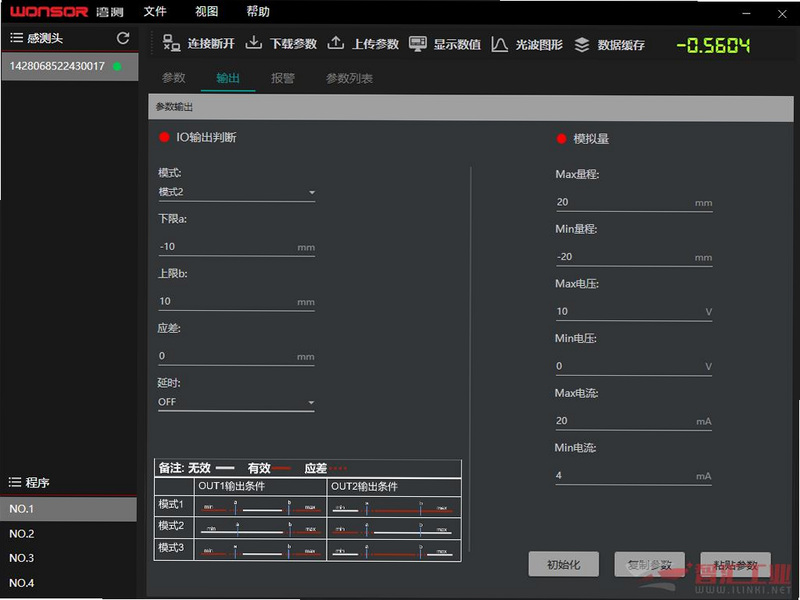Click the 模式2 row label in the table
The height and width of the screenshot is (600, 800).
[x=171, y=526]
